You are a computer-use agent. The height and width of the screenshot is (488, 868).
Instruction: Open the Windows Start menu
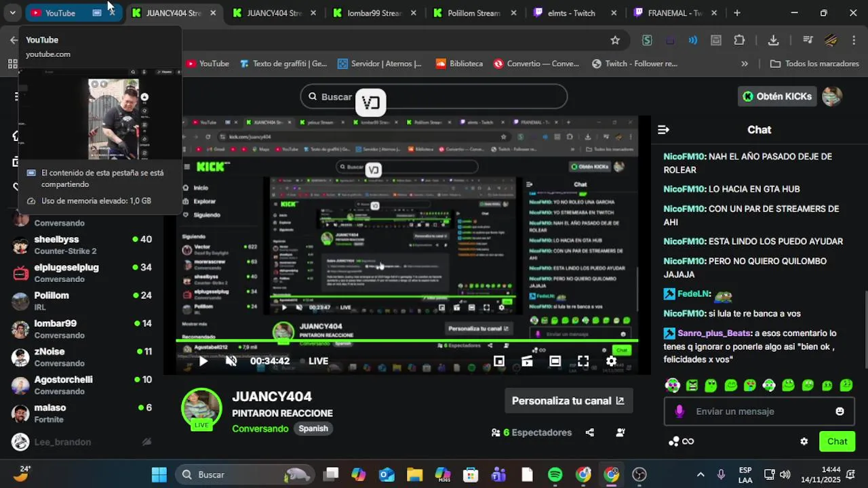pyautogui.click(x=159, y=474)
